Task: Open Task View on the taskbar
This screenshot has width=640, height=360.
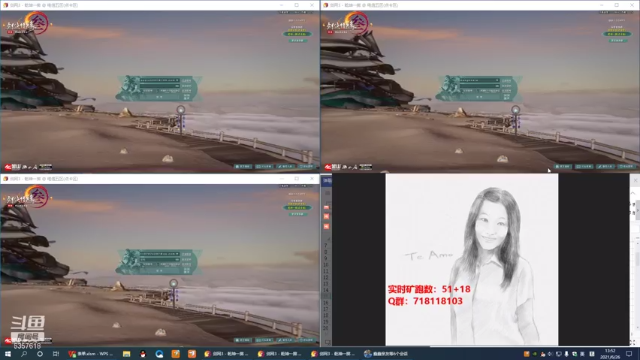Action: coord(56,354)
